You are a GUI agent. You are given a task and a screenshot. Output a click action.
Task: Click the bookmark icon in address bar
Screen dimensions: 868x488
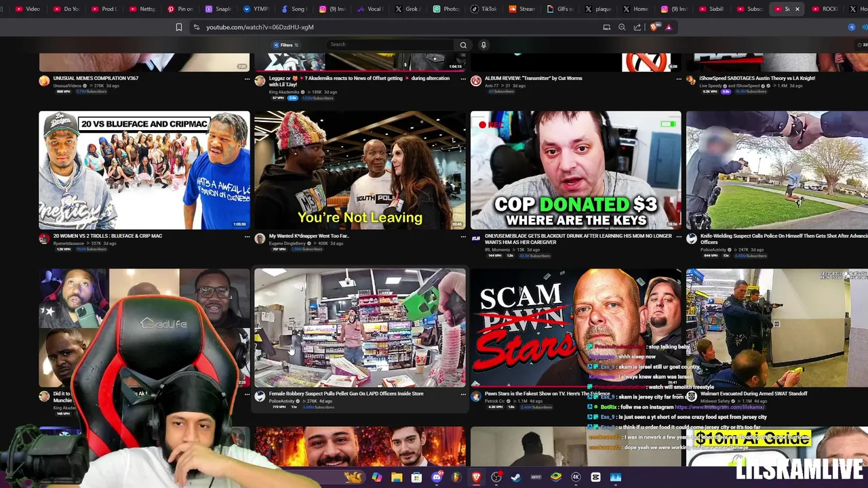[179, 27]
